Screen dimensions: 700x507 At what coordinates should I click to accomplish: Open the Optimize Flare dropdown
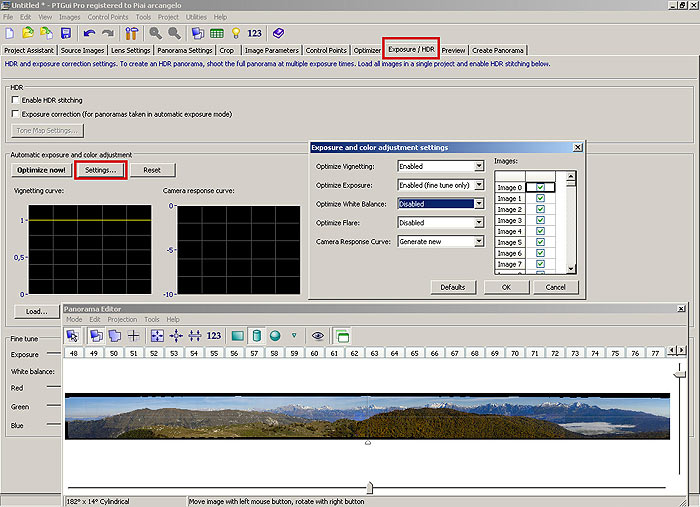tap(479, 222)
